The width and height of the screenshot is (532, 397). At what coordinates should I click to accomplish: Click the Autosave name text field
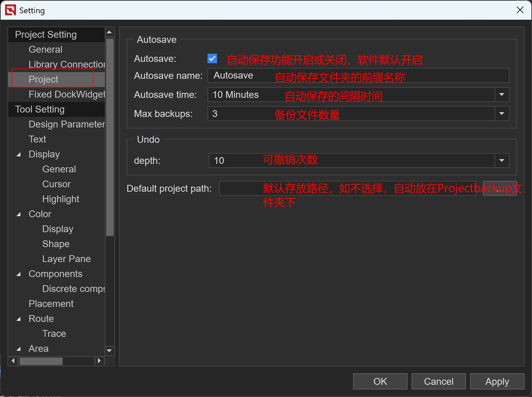pos(358,75)
